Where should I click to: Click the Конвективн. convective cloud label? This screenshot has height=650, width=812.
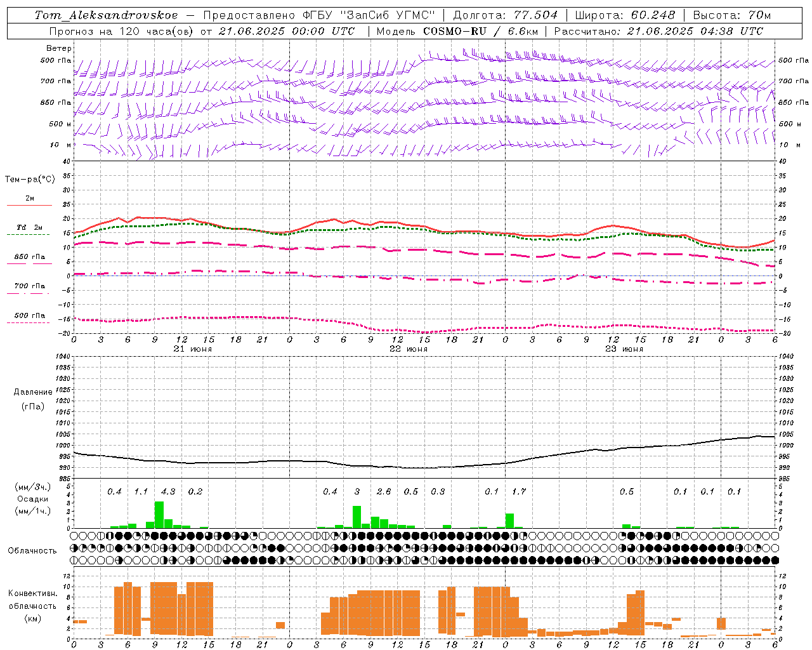click(33, 594)
